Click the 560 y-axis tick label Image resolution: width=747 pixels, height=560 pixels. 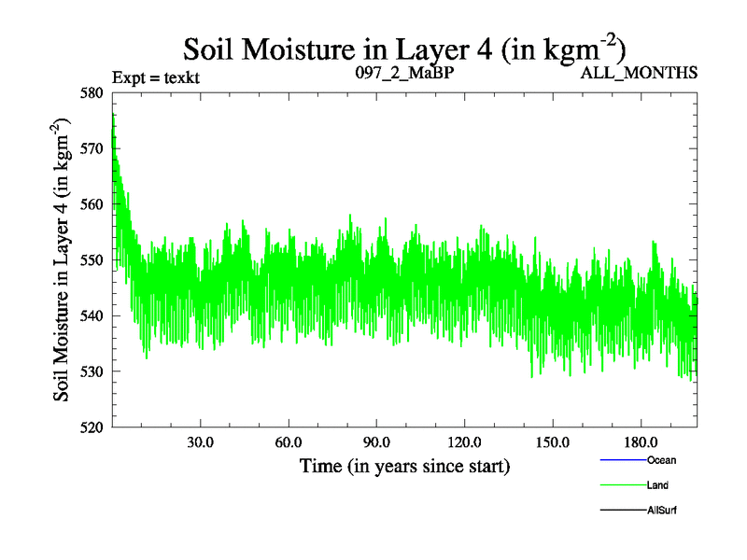(x=94, y=204)
